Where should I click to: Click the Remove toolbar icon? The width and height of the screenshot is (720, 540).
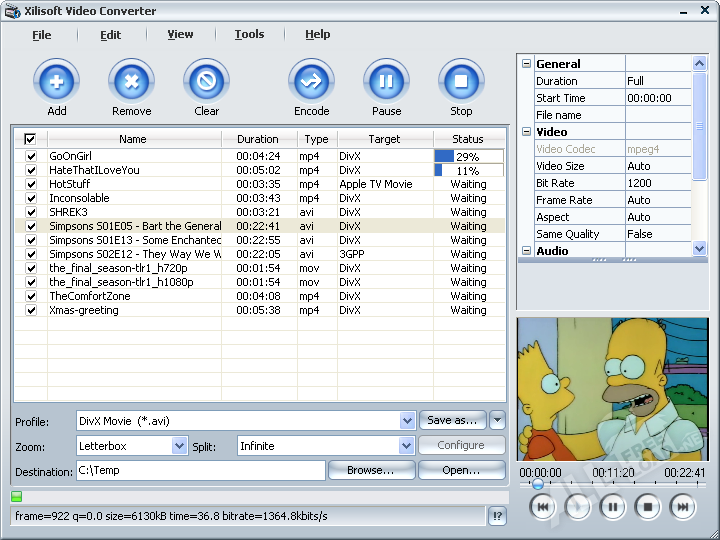point(131,81)
